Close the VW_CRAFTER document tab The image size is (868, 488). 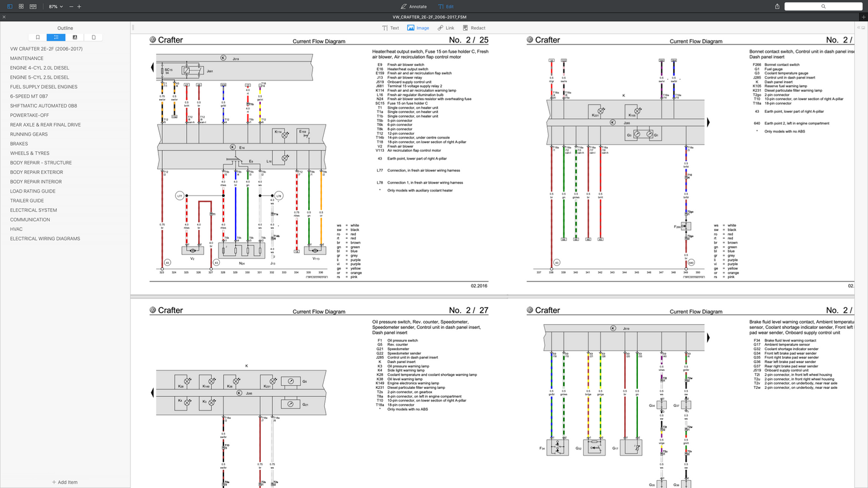tap(4, 17)
